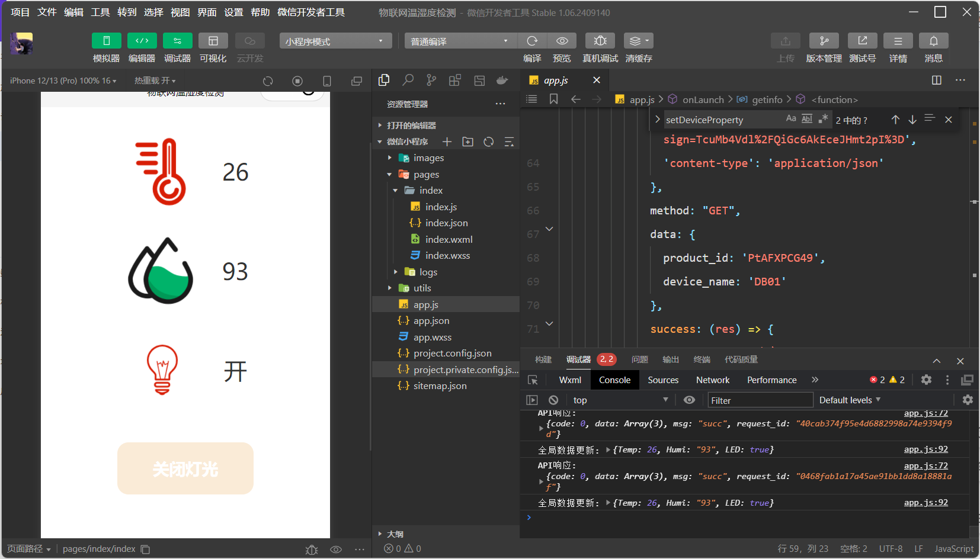Go to the previous find match
Screen dimensions: 980x559
(x=895, y=120)
